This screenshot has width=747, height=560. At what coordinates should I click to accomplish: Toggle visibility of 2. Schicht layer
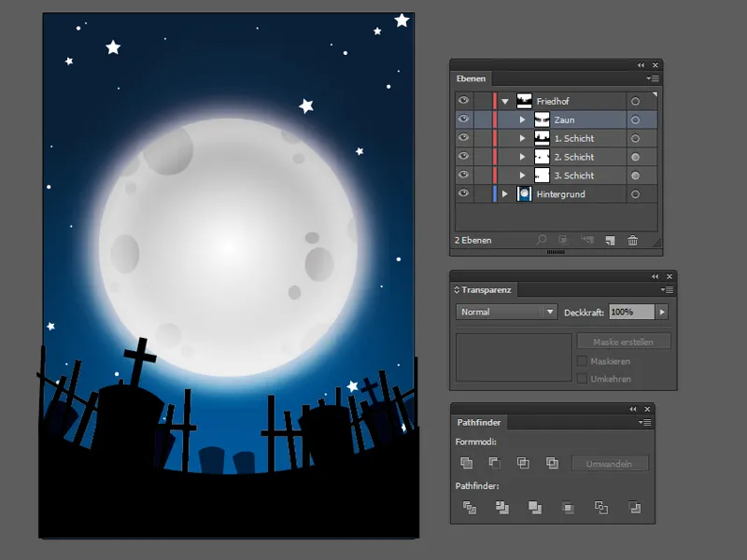463,156
